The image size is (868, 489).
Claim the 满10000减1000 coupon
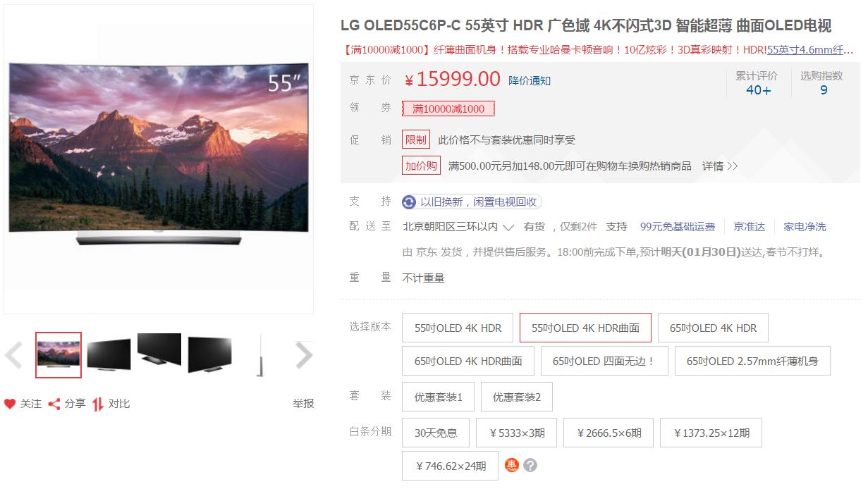(448, 109)
